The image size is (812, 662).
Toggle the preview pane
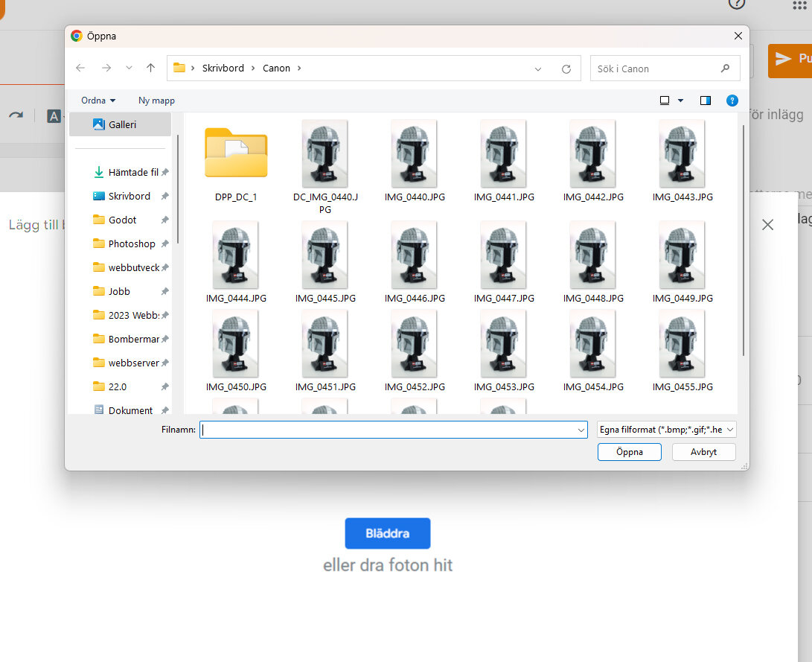tap(706, 101)
